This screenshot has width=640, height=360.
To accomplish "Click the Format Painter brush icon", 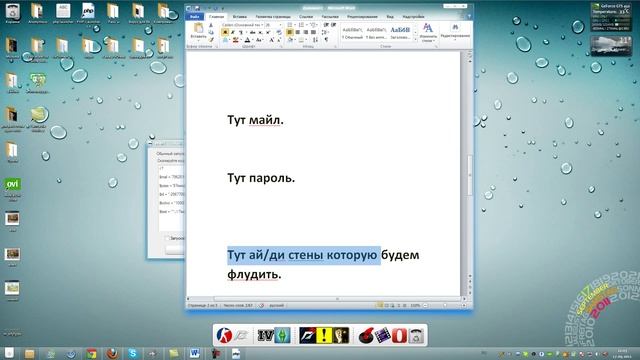I will pos(211,40).
